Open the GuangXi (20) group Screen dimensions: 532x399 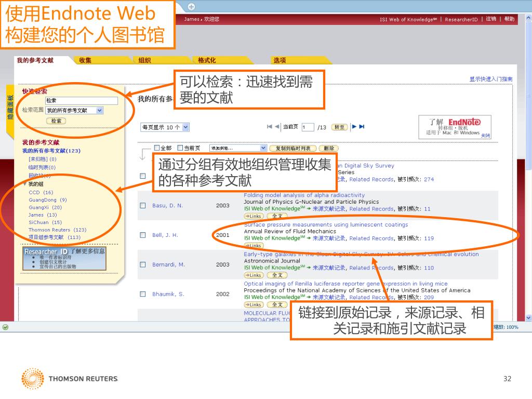tap(45, 207)
